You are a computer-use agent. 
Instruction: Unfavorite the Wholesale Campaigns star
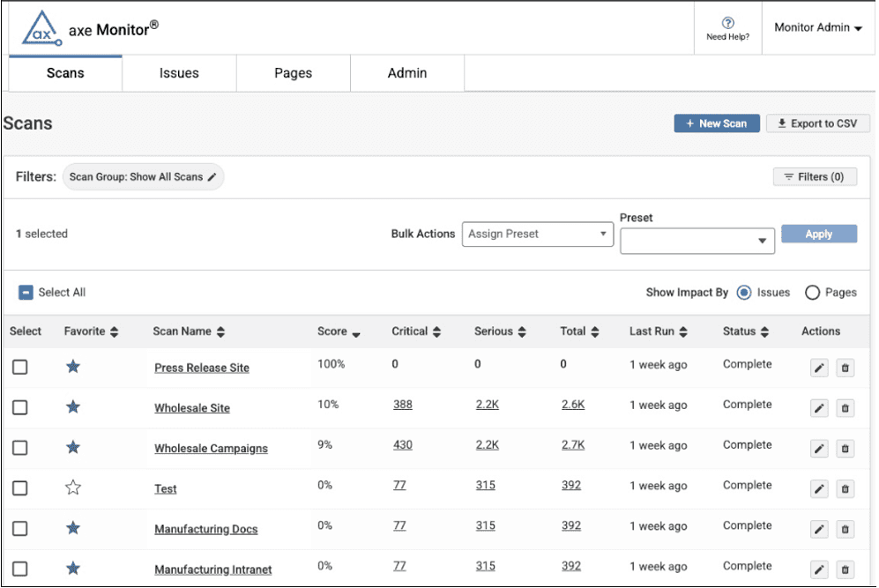[73, 447]
